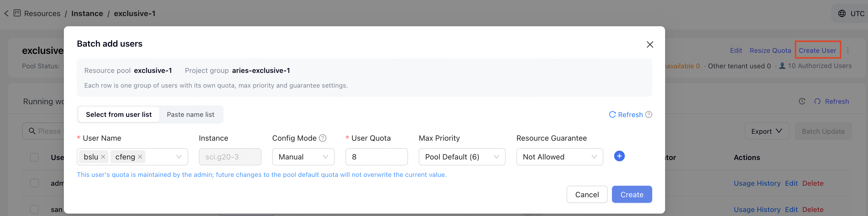
Task: Open Usage History for the adm row
Action: [757, 183]
